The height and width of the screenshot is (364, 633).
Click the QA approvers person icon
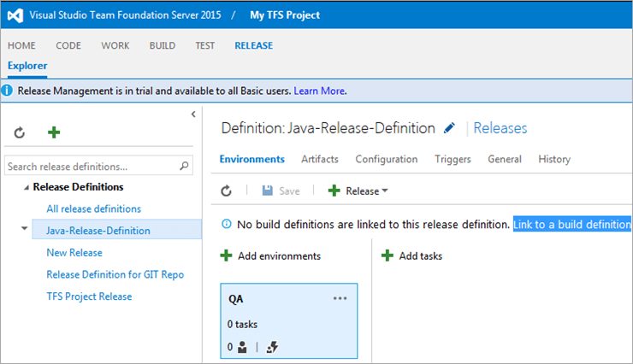click(241, 347)
